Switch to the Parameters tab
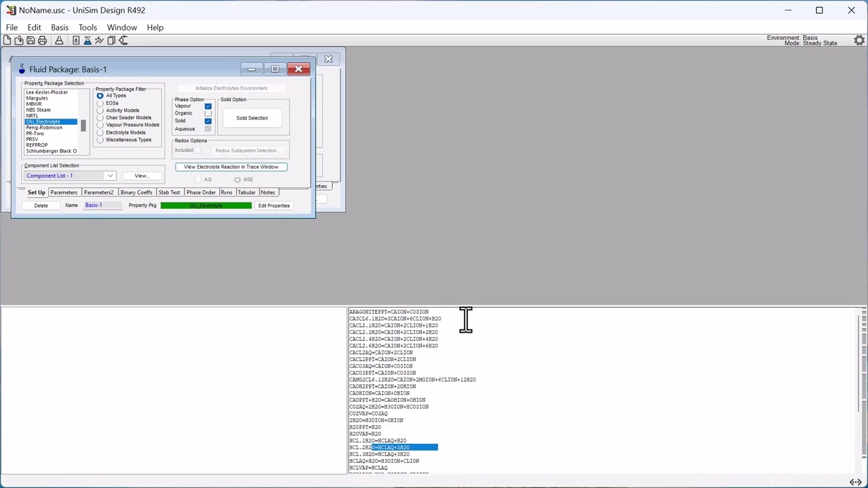This screenshot has height=488, width=868. click(64, 192)
